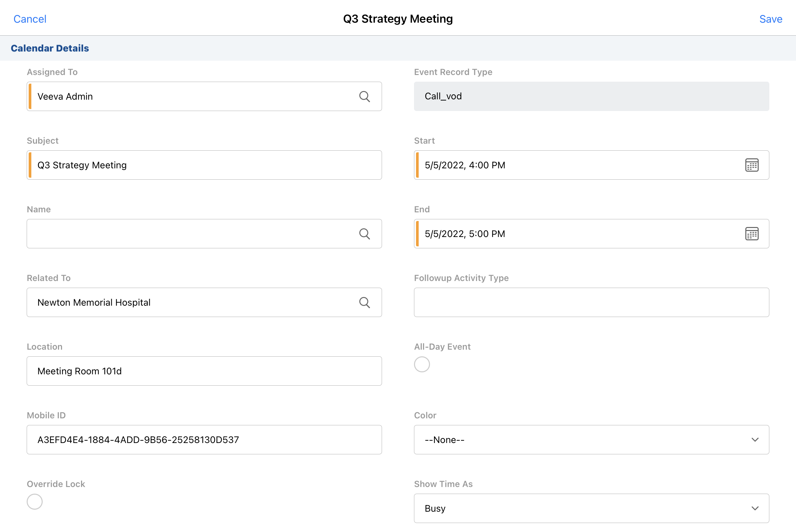Screen dimensions: 796x532
Task: Click the Start date text 5/5/2022, 4:00 PM
Action: [x=465, y=165]
